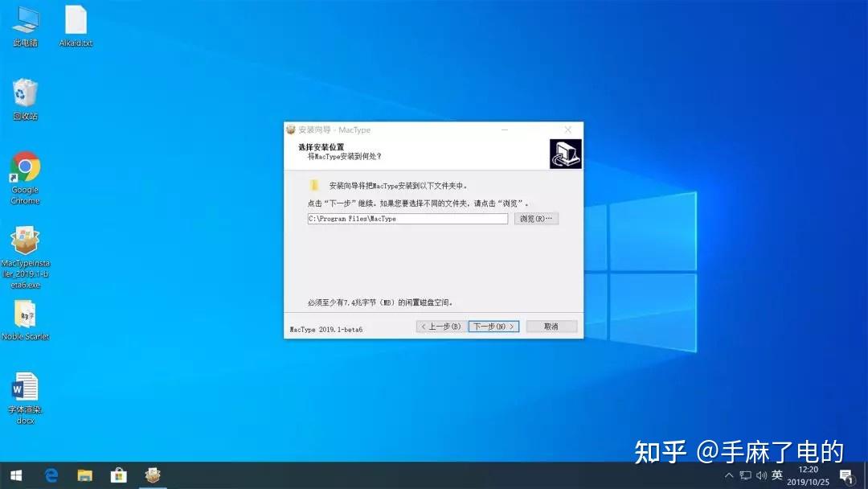Screen dimensions: 868x489
Task: Expand hidden tray icons with the up arrow
Action: (729, 475)
